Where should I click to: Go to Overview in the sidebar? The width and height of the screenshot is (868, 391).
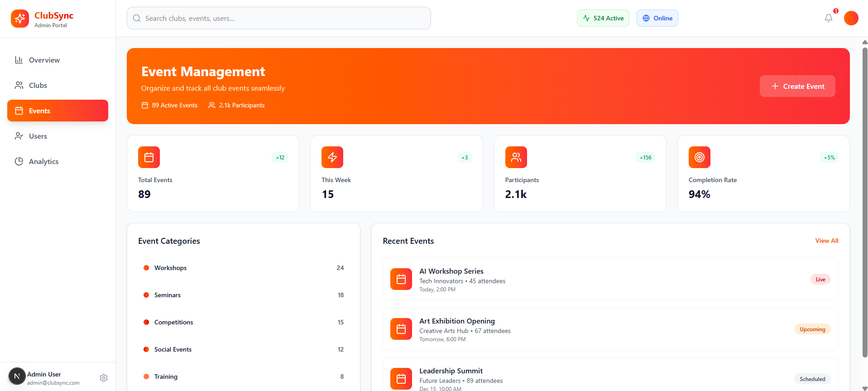58,60
